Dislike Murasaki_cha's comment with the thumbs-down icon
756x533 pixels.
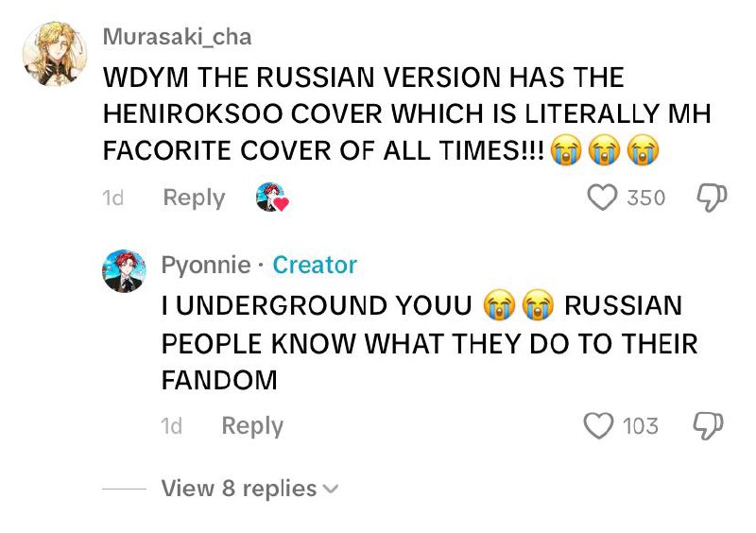coord(712,198)
